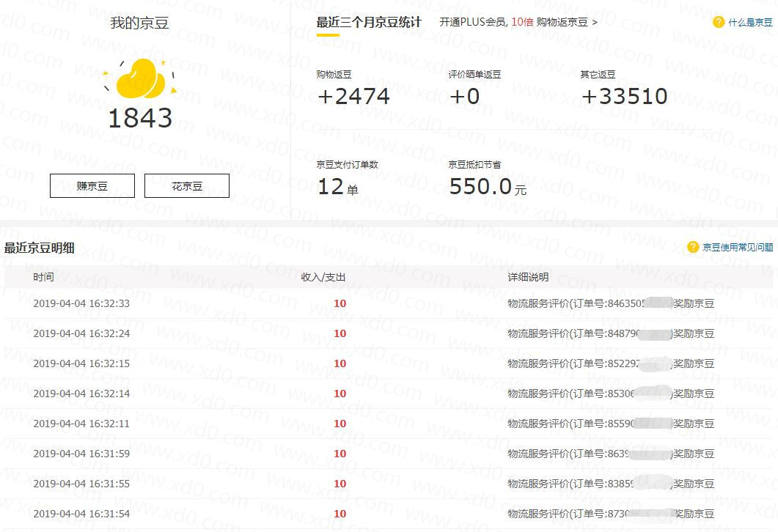Click the yellow bean icon above 1843
Screen dimensions: 778x532
point(140,78)
